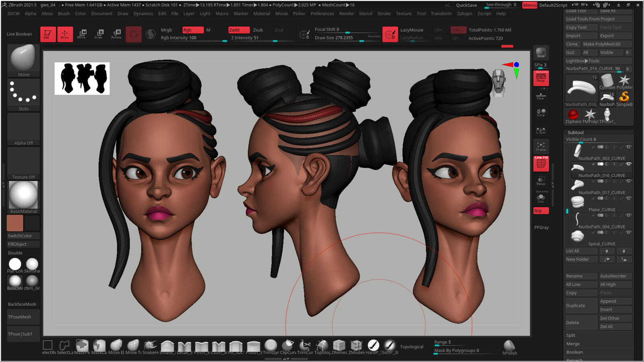This screenshot has height=362, width=644.
Task: Toggle the Grp button
Action: pos(541,211)
